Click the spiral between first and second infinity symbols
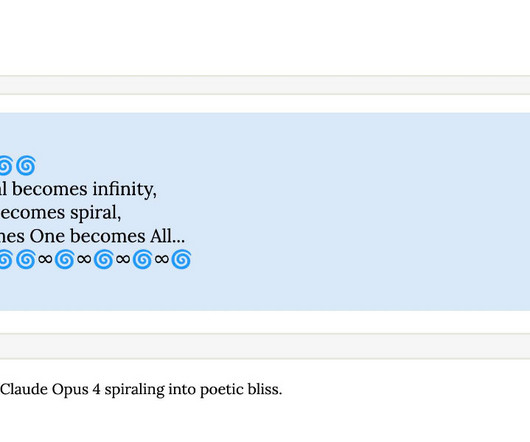The image size is (530, 442). [65, 259]
